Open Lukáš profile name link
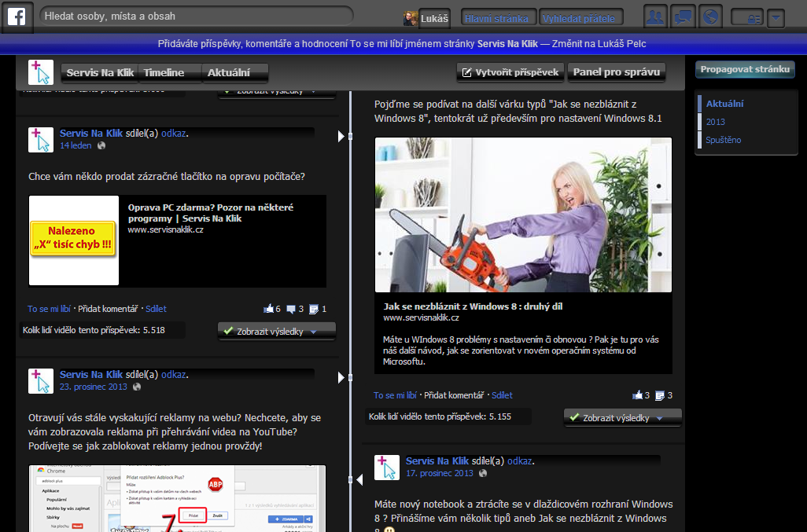This screenshot has width=807, height=532. 434,19
